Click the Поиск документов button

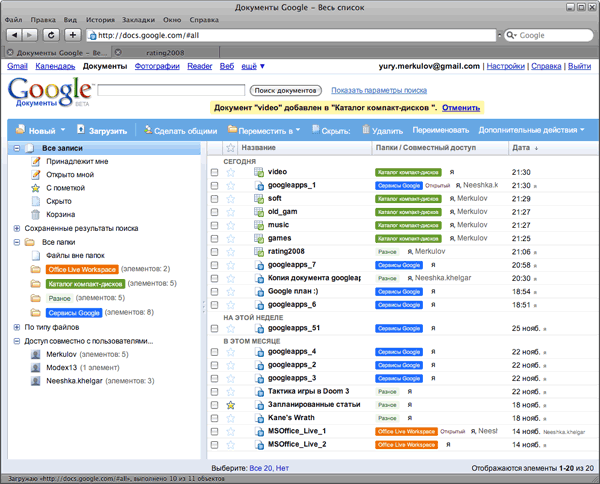(285, 91)
